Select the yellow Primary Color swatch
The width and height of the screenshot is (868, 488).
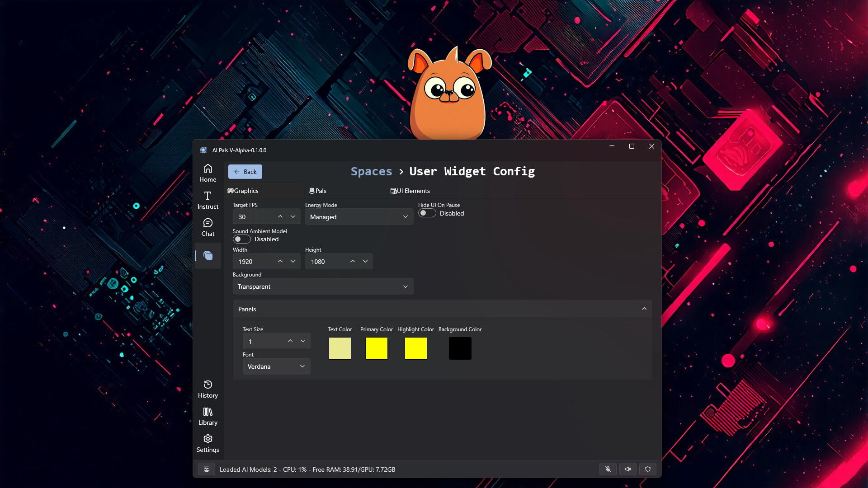tap(376, 348)
